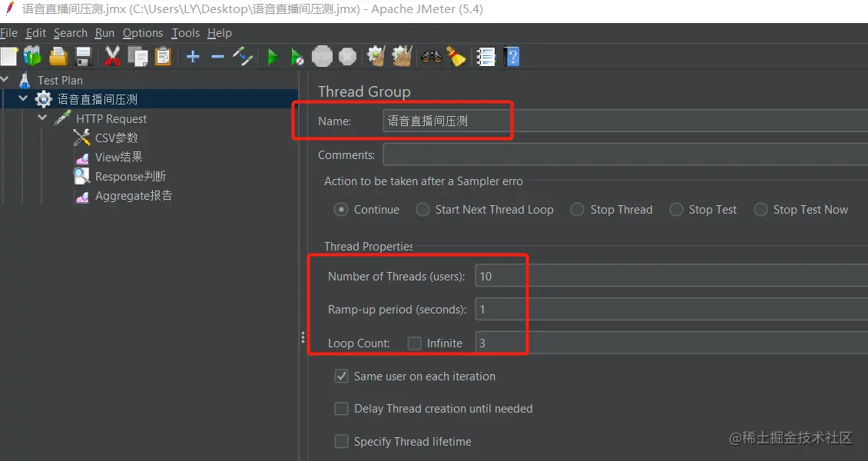Click the thread group gear icon
868x461 pixels.
point(43,100)
